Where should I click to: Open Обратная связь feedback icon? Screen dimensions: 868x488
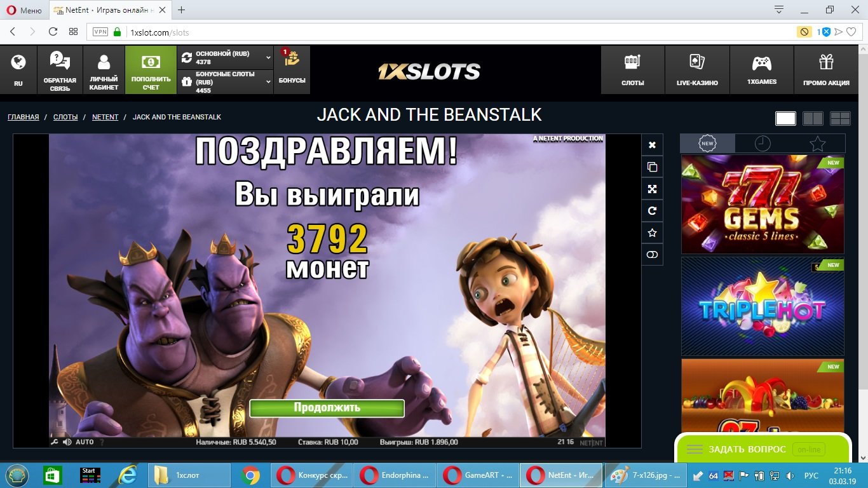60,70
